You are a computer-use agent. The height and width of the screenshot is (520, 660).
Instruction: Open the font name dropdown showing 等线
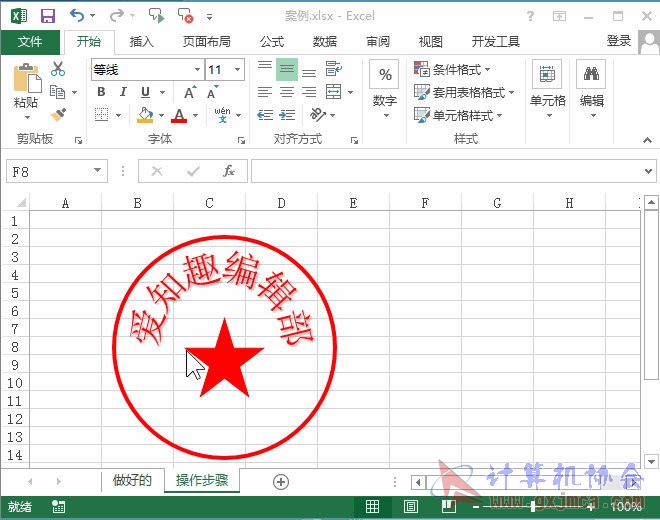(197, 69)
